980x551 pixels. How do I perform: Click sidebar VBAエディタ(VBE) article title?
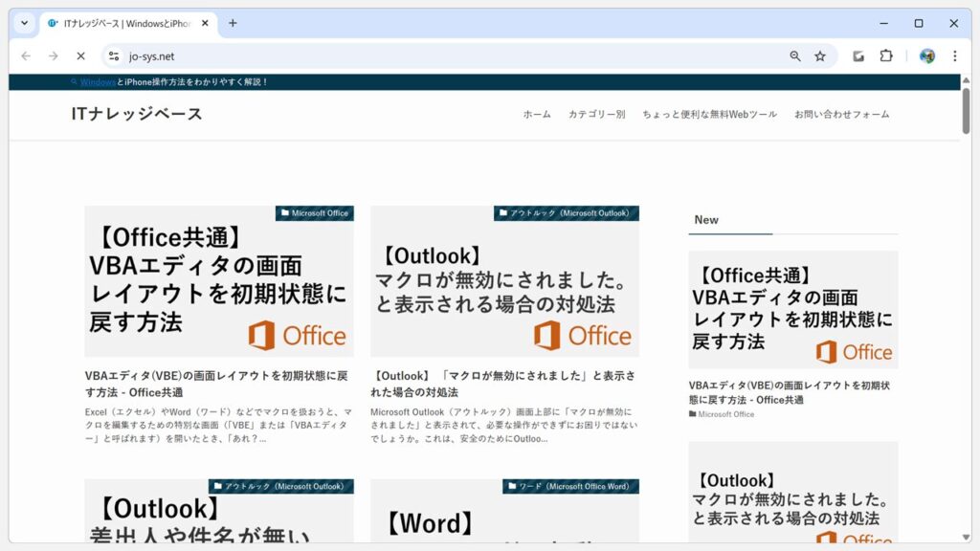click(790, 392)
